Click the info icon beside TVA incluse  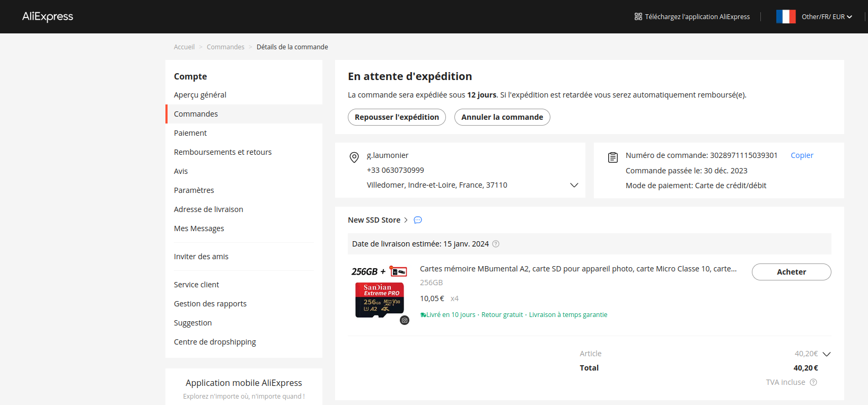[813, 382]
